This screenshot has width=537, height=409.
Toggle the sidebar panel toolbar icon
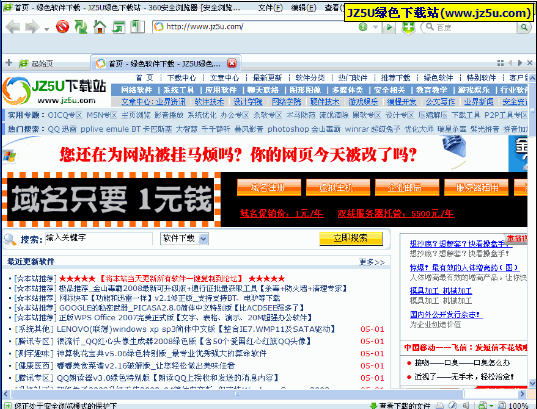137,27
